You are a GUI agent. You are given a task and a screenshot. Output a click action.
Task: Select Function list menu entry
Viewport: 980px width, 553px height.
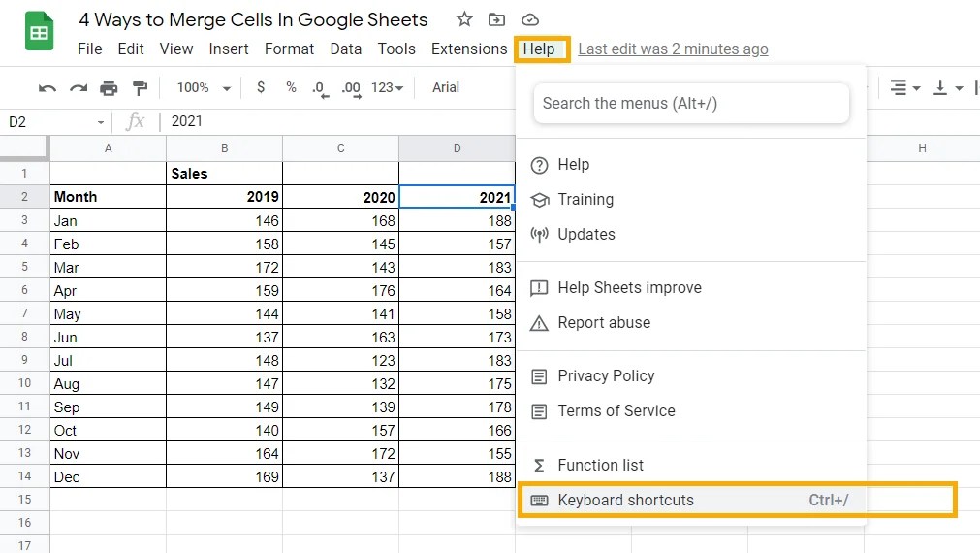click(x=600, y=465)
